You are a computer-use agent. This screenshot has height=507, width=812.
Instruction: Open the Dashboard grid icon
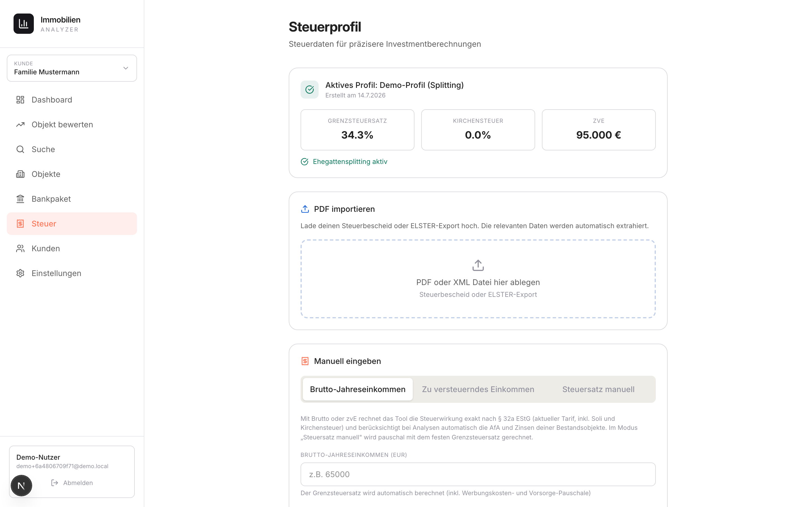(21, 100)
